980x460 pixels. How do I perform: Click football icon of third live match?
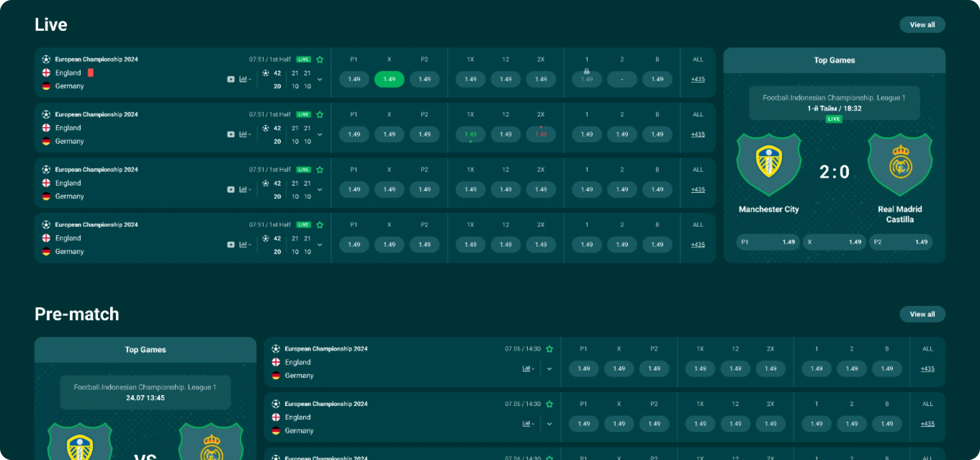tap(46, 170)
